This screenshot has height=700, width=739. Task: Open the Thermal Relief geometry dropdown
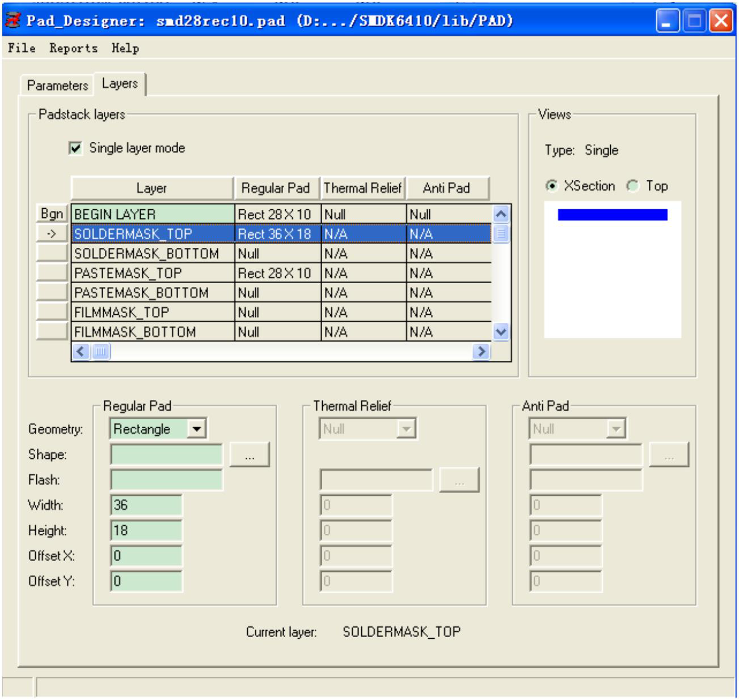point(406,429)
